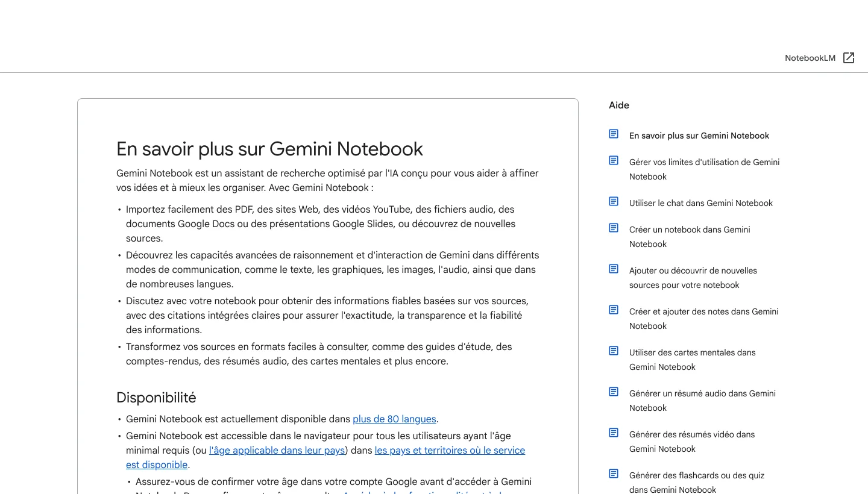
Task: Open "Générer des résumés vidéo dans Gemini Notebook"
Action: [x=692, y=442]
